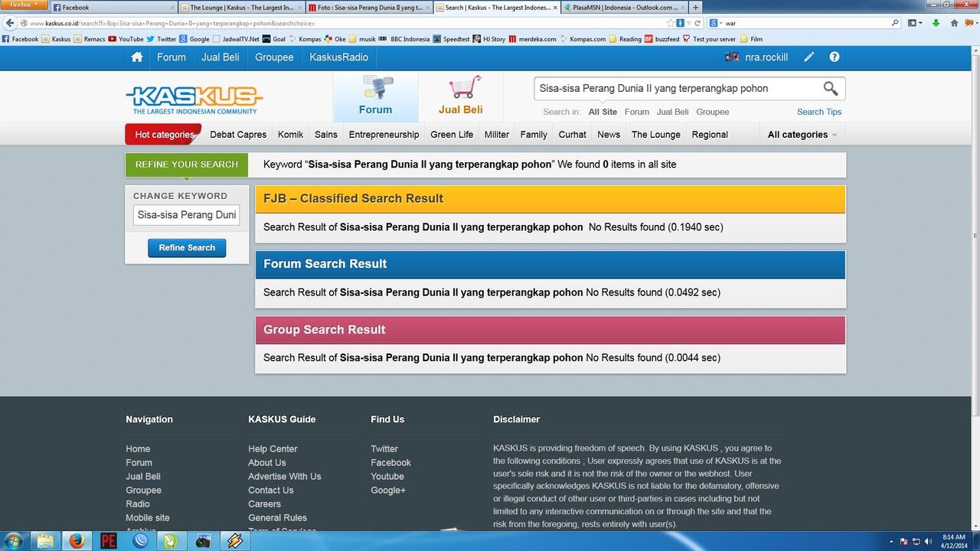
Task: Click the Change Keyword input box
Action: click(186, 215)
